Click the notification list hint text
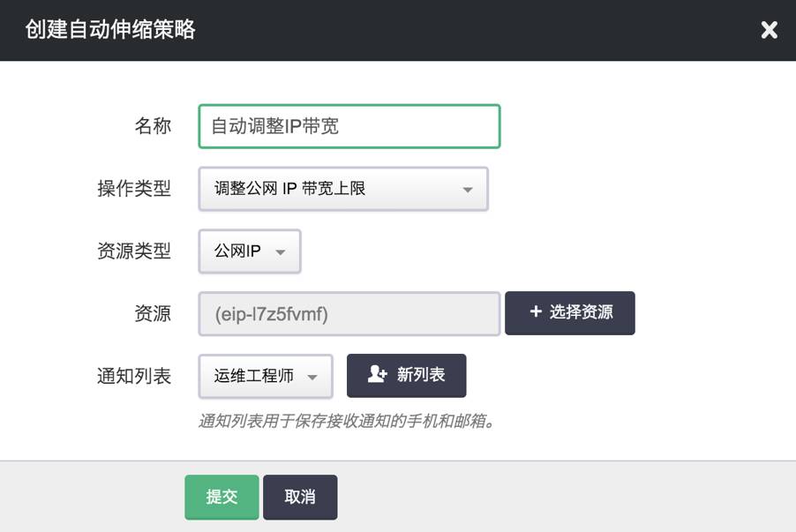Image resolution: width=796 pixels, height=532 pixels. (346, 422)
